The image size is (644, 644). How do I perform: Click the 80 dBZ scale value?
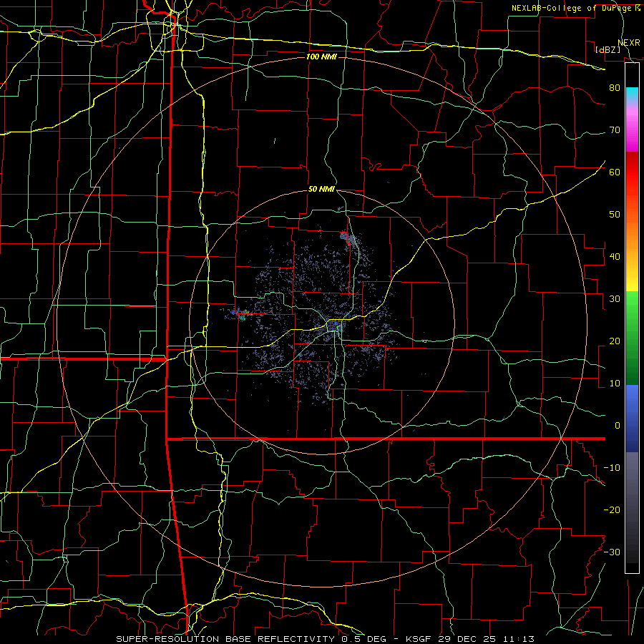point(615,87)
